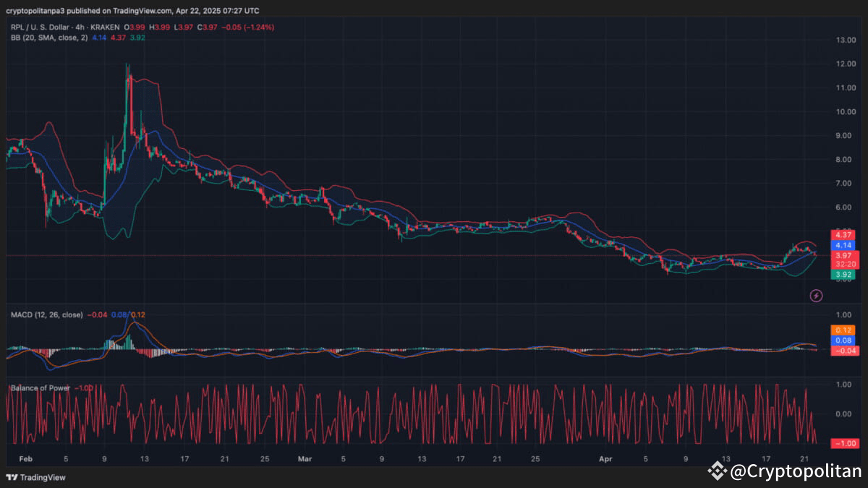Click the green 3.92 lower band label
Image resolution: width=868 pixels, height=488 pixels.
click(x=842, y=275)
